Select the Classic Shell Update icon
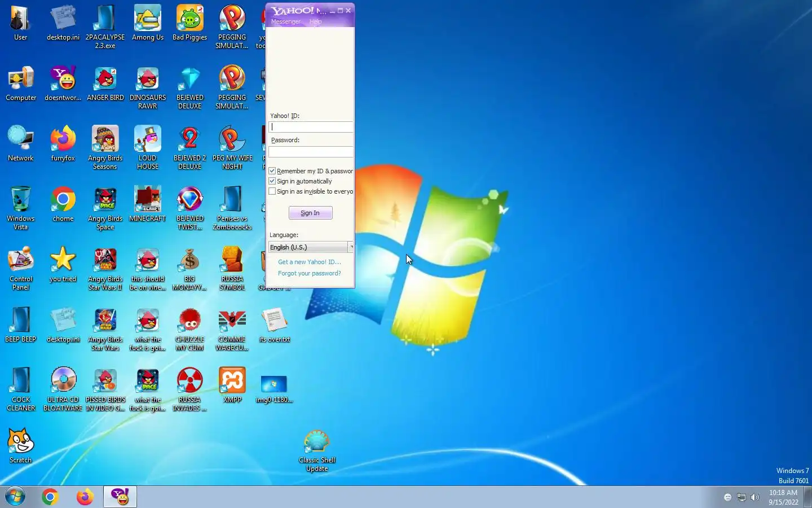The width and height of the screenshot is (812, 508). [x=317, y=450]
